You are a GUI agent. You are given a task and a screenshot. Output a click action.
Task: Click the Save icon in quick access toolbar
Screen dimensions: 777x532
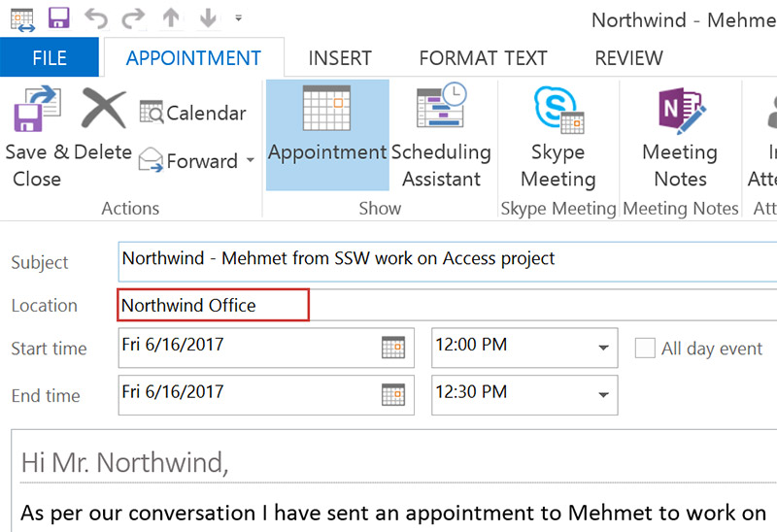58,17
